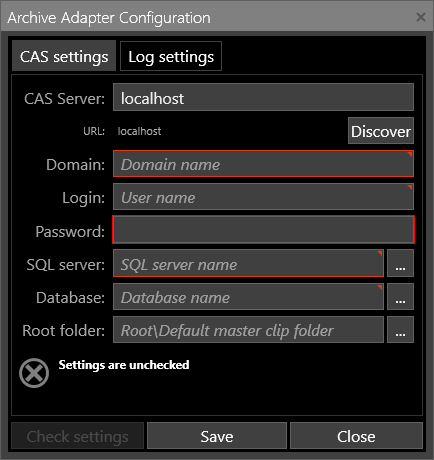Close the dialog using the title bar X
This screenshot has height=460, width=434.
(x=421, y=17)
